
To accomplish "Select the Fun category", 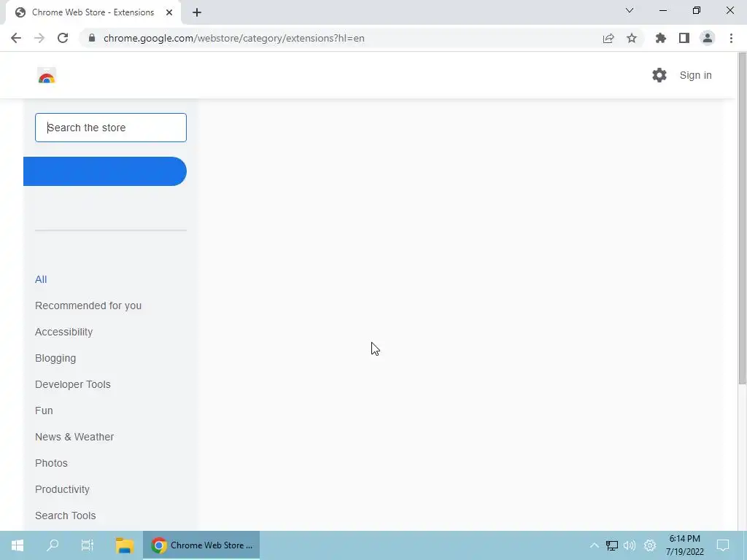I will point(44,411).
